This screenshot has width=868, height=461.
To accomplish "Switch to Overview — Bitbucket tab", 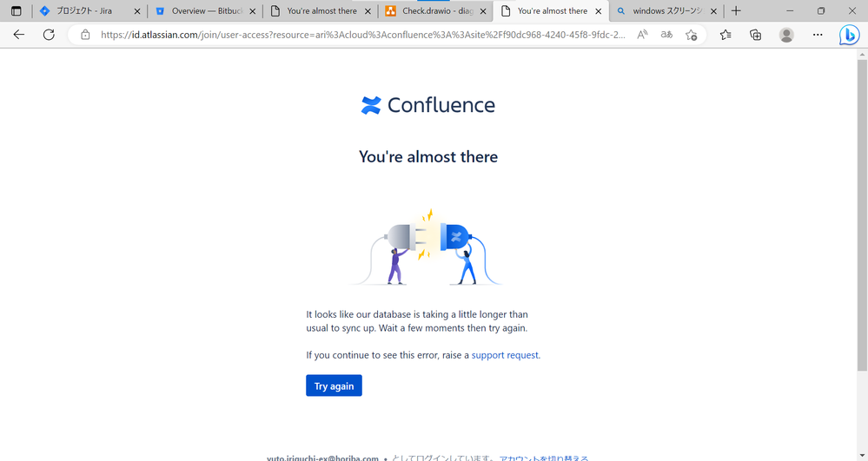I will (x=207, y=11).
